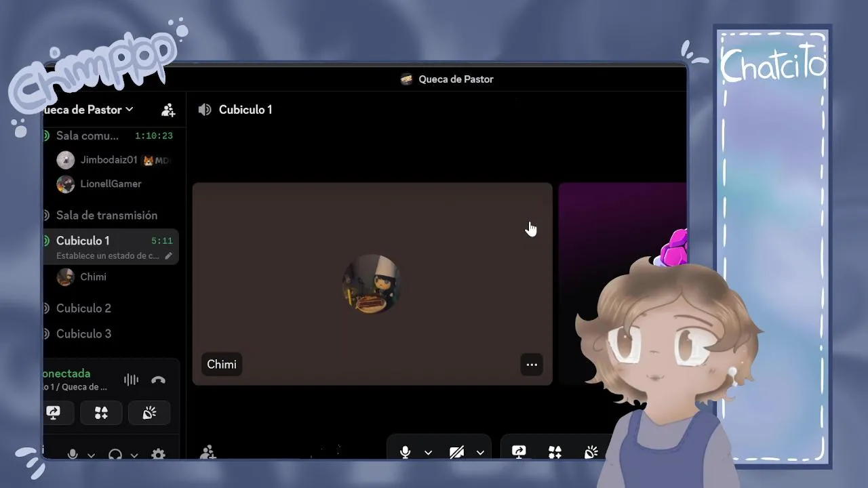Click the '1 / Queca de ...' connection details
The height and width of the screenshot is (488, 868).
75,387
